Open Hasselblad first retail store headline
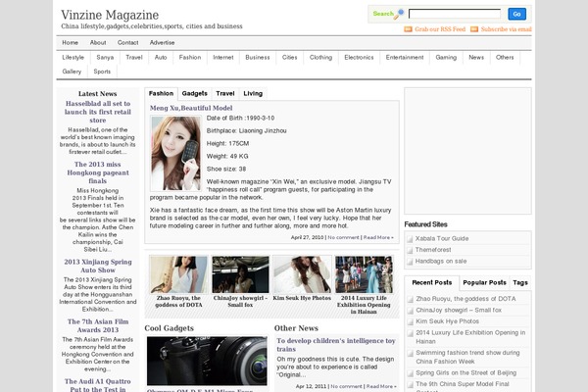The width and height of the screenshot is (588, 392). [x=97, y=112]
